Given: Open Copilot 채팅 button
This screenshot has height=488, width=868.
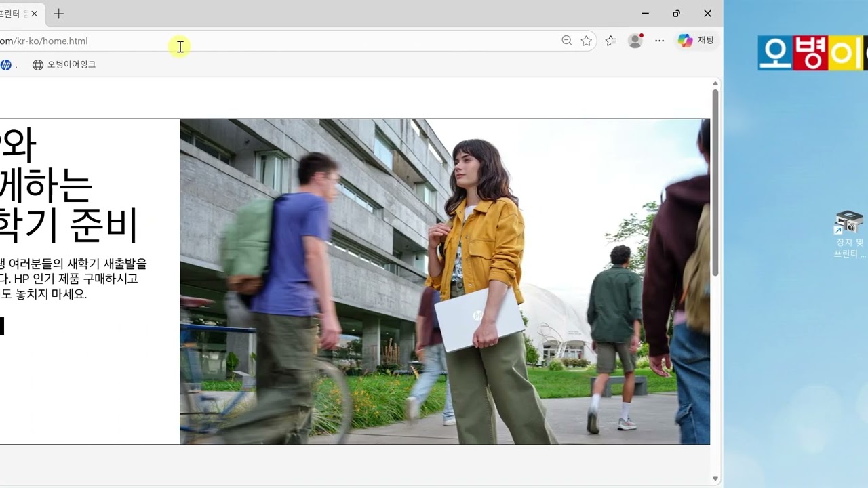Looking at the screenshot, I should tap(696, 41).
